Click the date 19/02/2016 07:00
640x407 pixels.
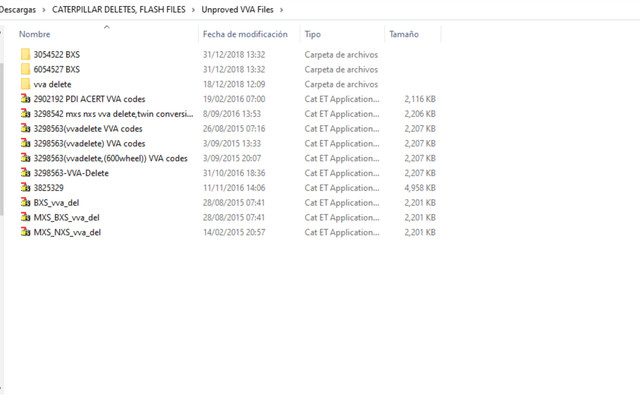coord(234,99)
